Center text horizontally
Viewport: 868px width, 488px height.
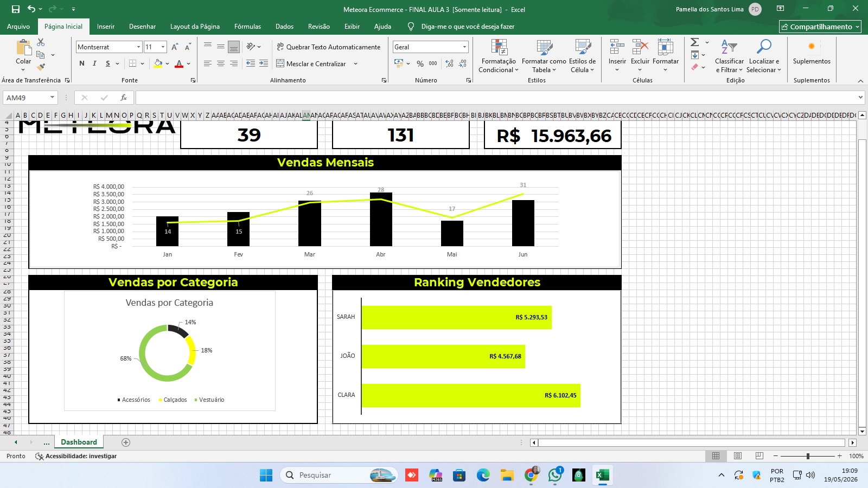[221, 63]
